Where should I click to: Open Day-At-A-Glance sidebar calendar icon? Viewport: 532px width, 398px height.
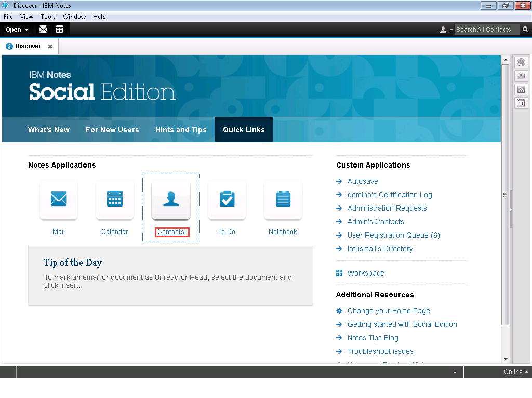click(521, 103)
